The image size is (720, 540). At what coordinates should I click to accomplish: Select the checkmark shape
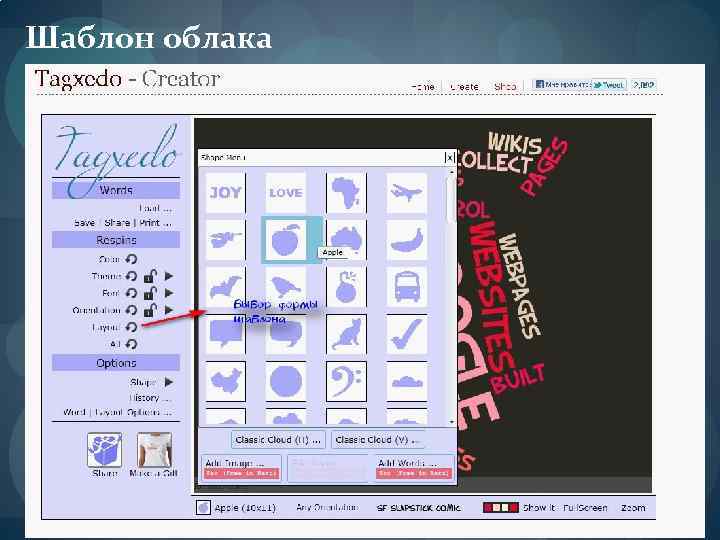click(407, 334)
